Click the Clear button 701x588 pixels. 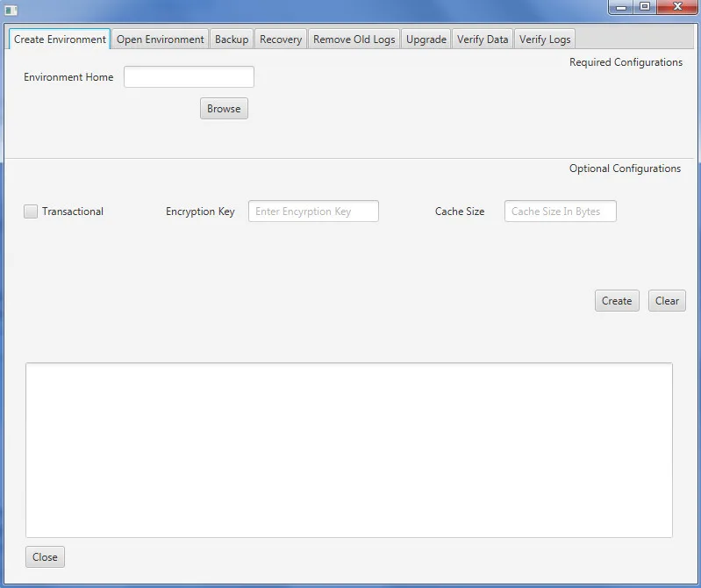click(667, 300)
